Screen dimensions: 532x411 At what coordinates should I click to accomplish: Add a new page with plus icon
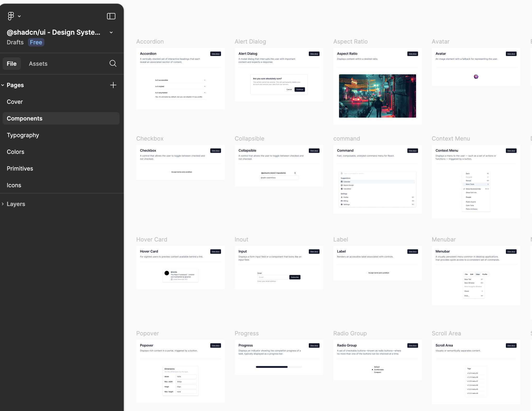point(113,85)
